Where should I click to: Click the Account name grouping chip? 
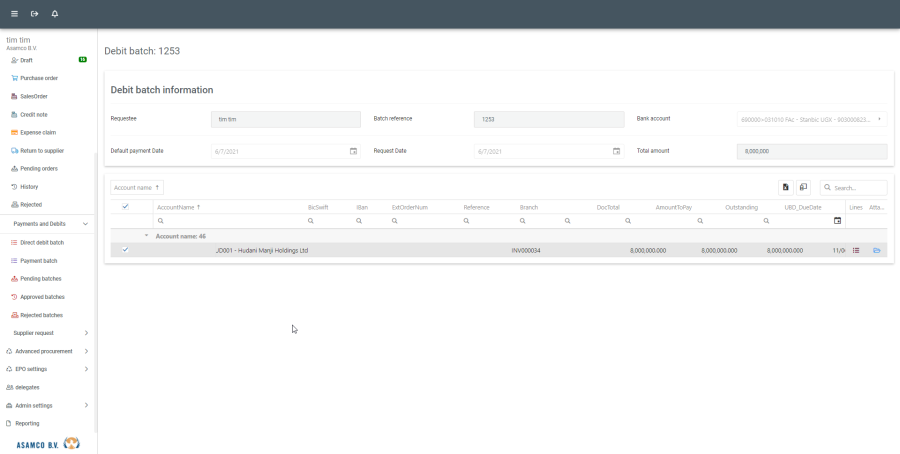(137, 187)
